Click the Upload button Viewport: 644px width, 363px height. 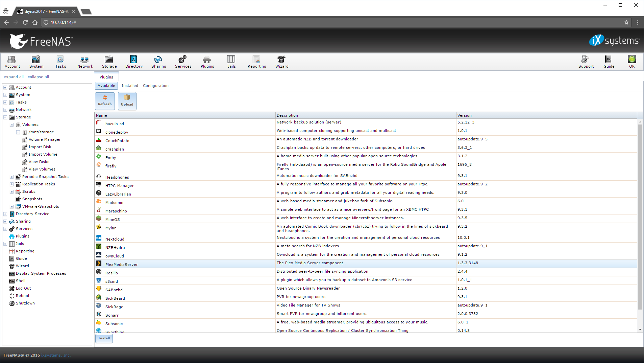(127, 101)
